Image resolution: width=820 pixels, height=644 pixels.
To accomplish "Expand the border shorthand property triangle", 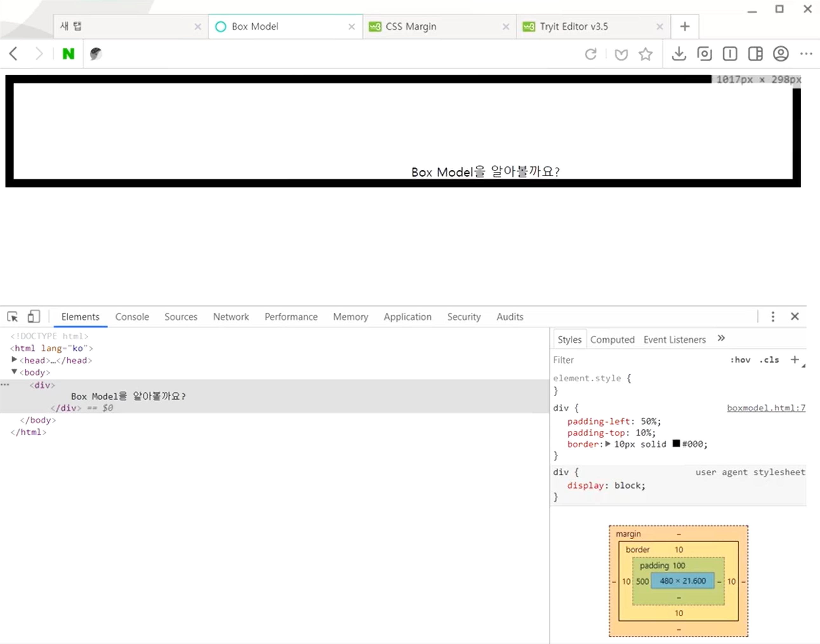I will pyautogui.click(x=608, y=444).
